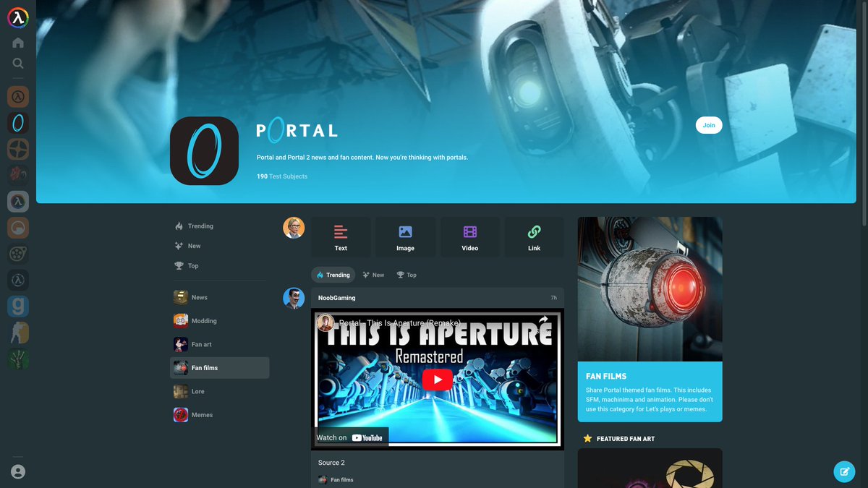Open the featured fan art thumbnail
Viewport: 868px width, 488px height.
[650, 468]
